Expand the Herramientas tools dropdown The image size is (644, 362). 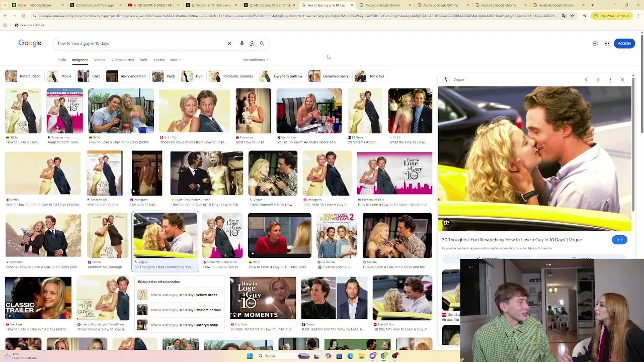pyautogui.click(x=256, y=60)
